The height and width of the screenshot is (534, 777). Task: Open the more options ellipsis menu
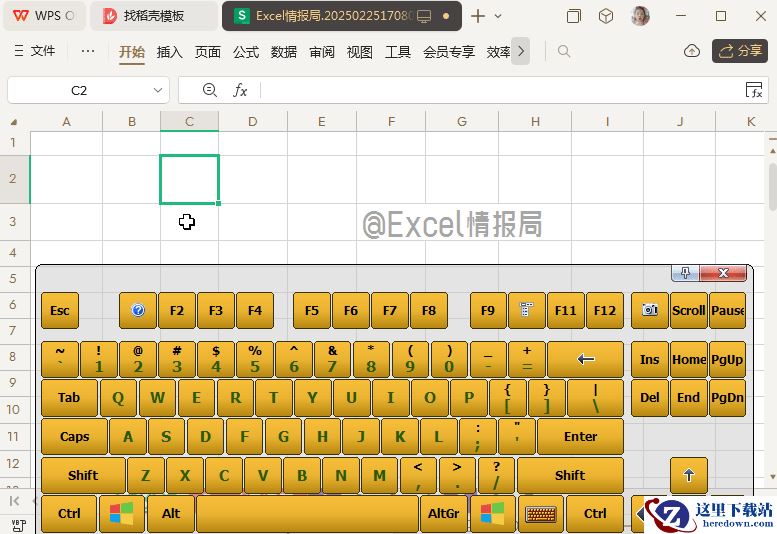tap(88, 51)
